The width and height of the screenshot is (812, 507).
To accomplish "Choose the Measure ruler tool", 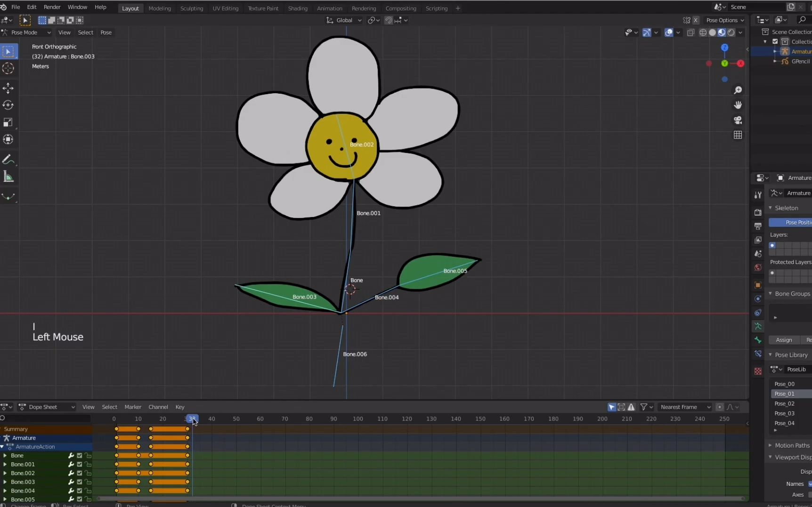I will pos(8,177).
